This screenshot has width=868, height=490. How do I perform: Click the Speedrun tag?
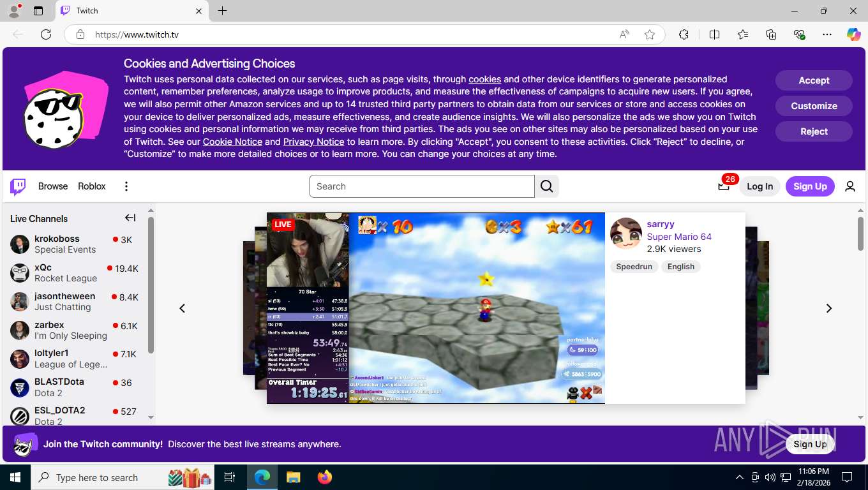634,267
